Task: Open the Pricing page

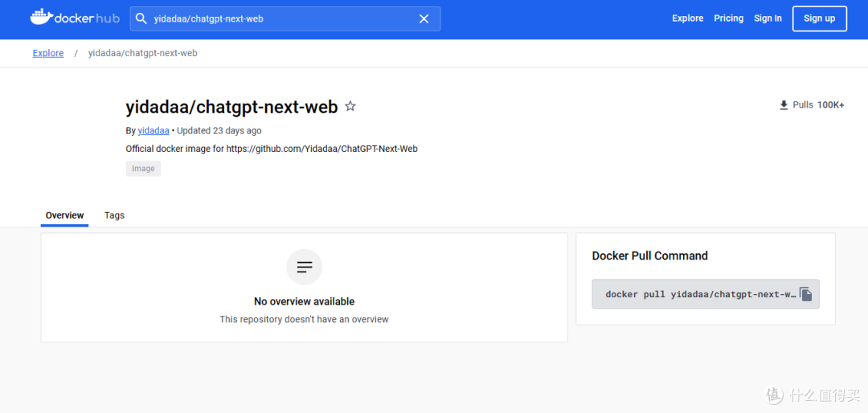Action: point(728,18)
